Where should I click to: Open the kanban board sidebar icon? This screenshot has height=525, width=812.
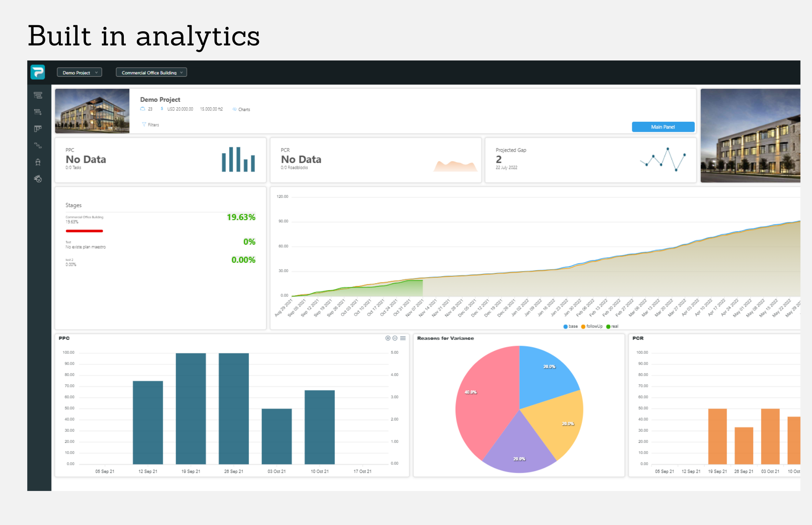pyautogui.click(x=38, y=129)
